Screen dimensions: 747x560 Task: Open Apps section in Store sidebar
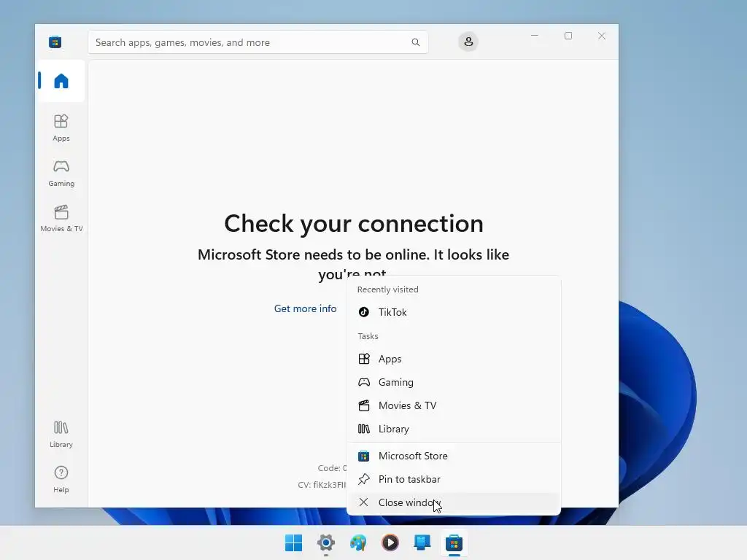(x=61, y=128)
